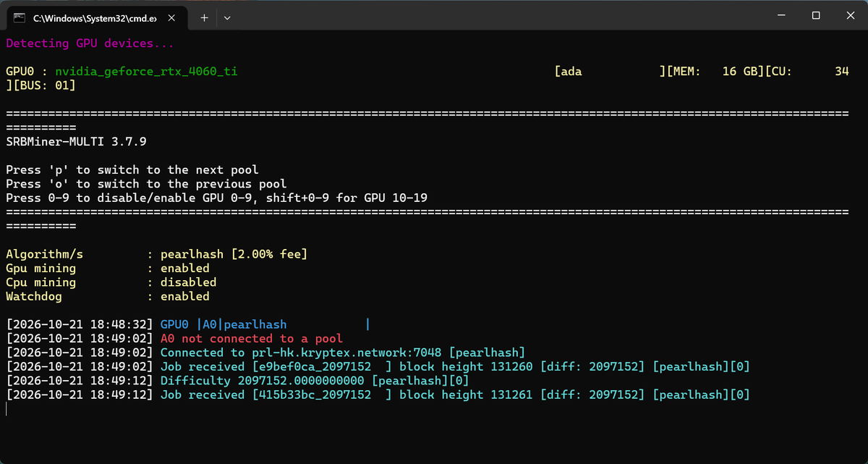The image size is (868, 464).
Task: Click 'enabled' in the Gpu mining row
Action: pos(185,269)
